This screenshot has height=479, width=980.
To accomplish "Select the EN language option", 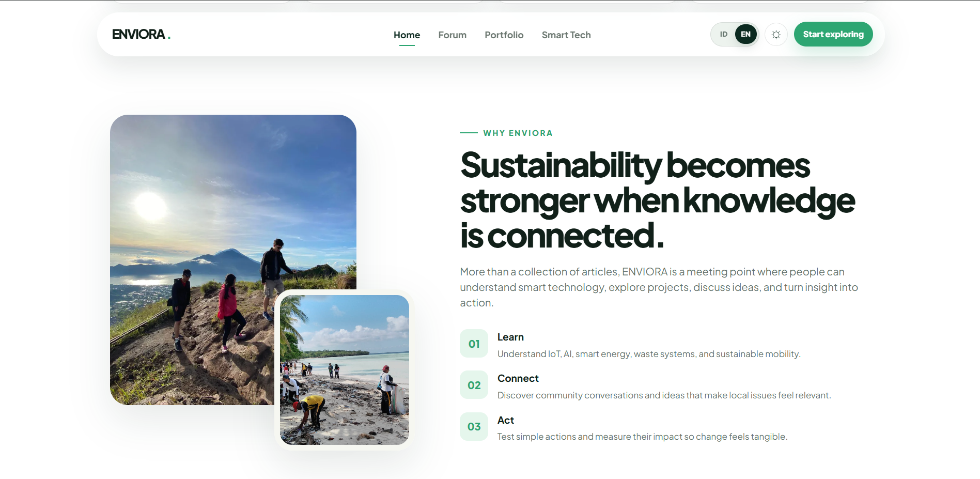I will [745, 34].
